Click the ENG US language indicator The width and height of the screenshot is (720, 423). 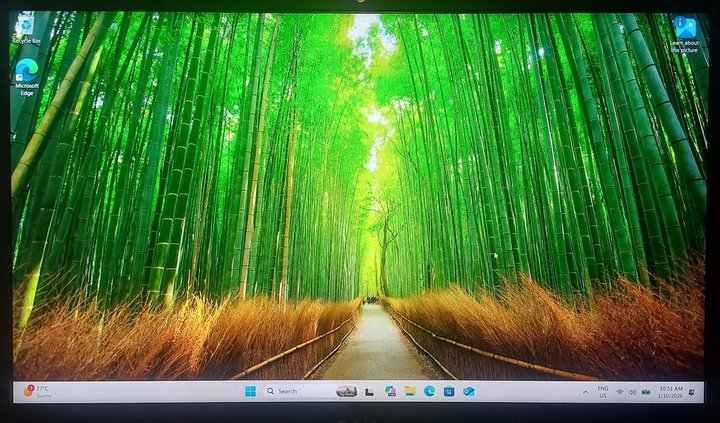[602, 392]
